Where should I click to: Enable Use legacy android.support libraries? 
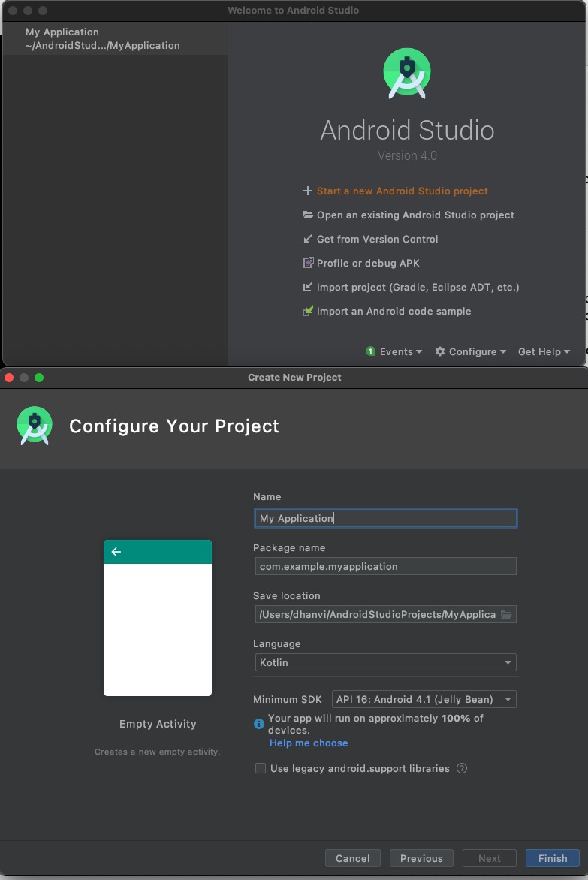pos(260,768)
